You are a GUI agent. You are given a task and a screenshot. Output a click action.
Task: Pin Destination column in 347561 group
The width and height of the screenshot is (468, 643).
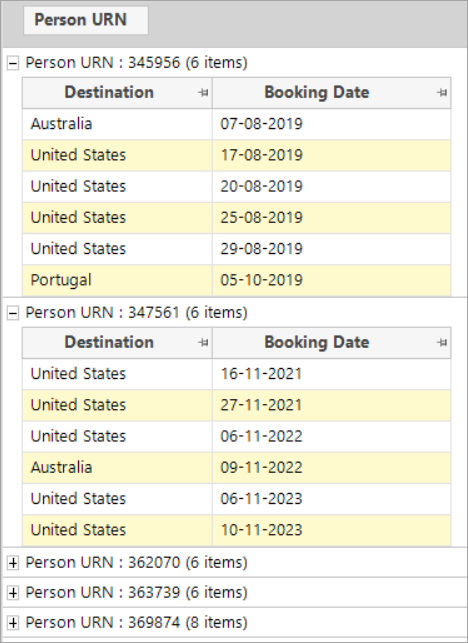point(203,342)
